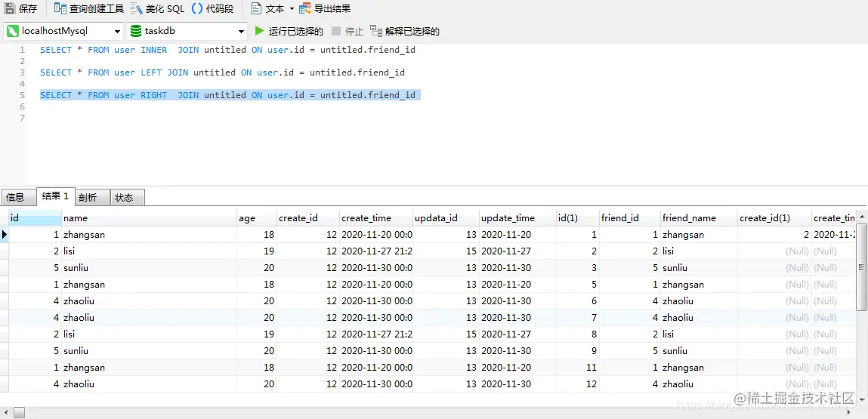
Task: Click the 'create_id(1)' column header
Action: [774, 218]
